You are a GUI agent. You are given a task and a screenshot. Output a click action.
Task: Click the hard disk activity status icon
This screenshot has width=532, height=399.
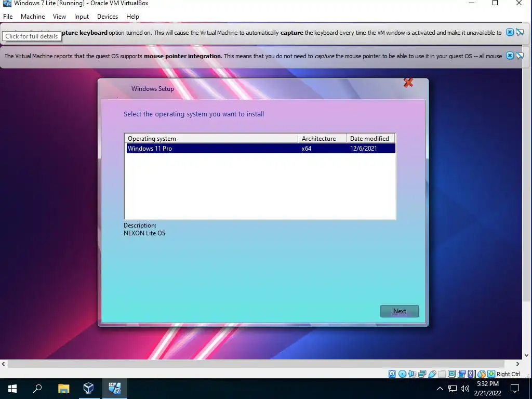(392, 374)
